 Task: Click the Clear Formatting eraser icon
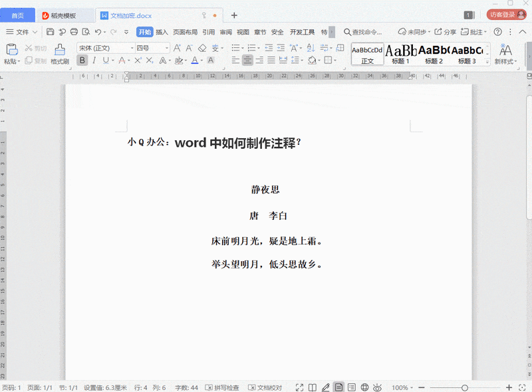pyautogui.click(x=202, y=48)
